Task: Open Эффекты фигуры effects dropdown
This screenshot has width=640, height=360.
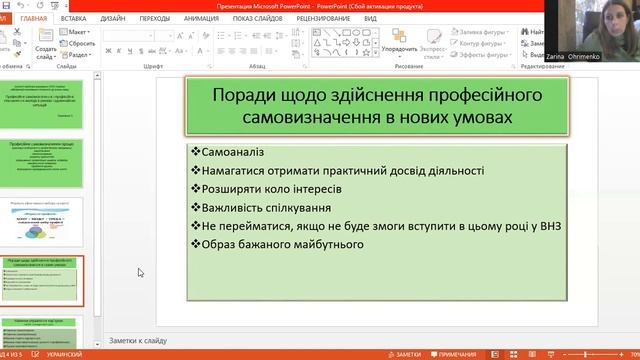Action: [x=481, y=54]
